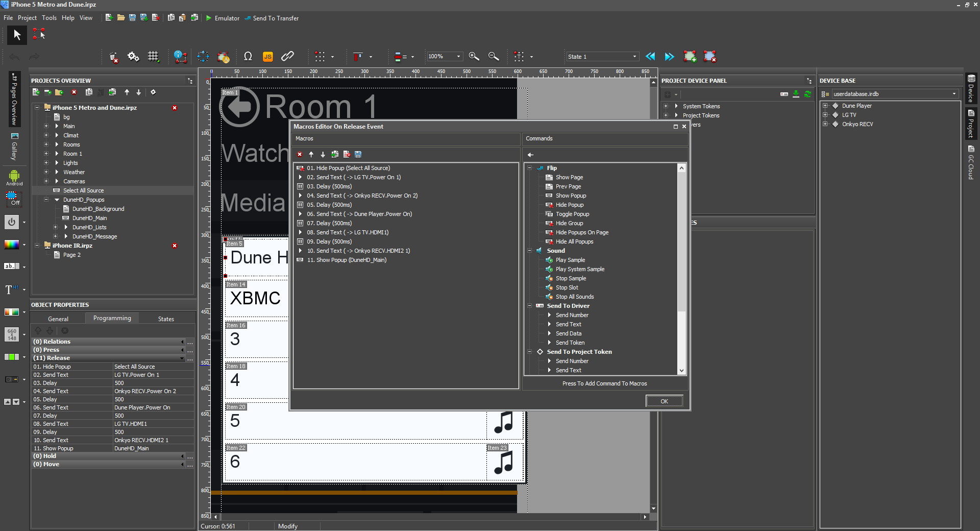Click the Emulator button

point(222,18)
